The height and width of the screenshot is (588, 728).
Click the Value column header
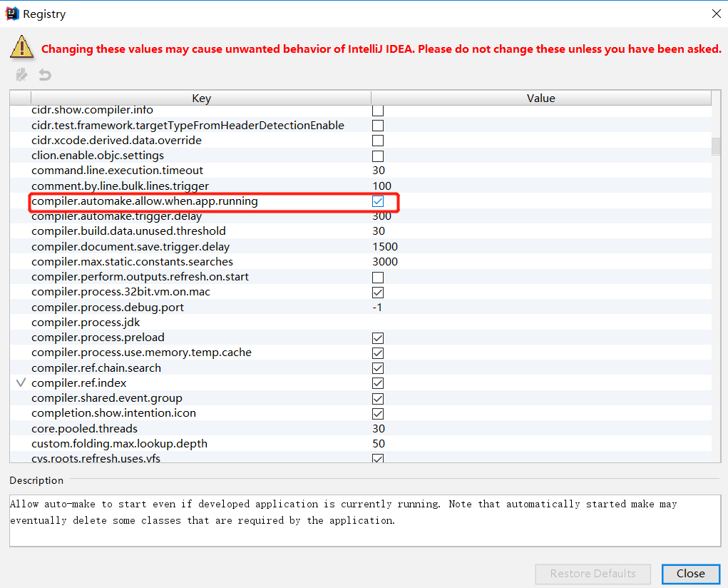[541, 98]
